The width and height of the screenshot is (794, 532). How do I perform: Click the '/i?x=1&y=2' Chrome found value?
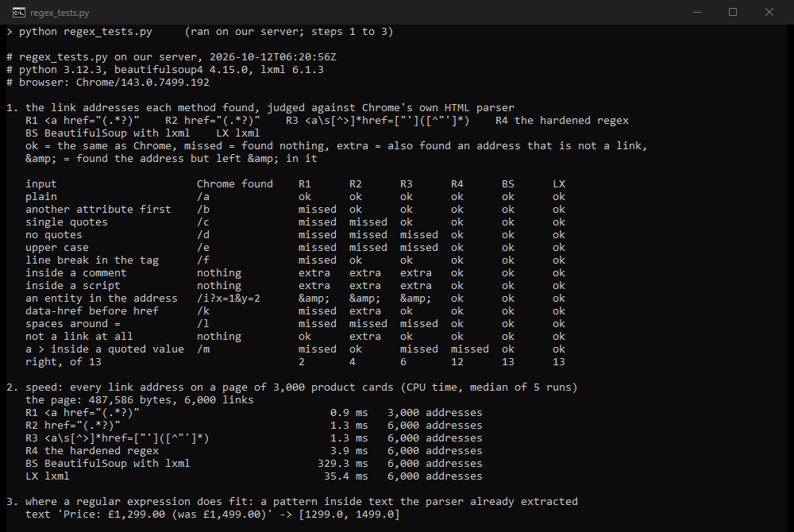pos(229,298)
